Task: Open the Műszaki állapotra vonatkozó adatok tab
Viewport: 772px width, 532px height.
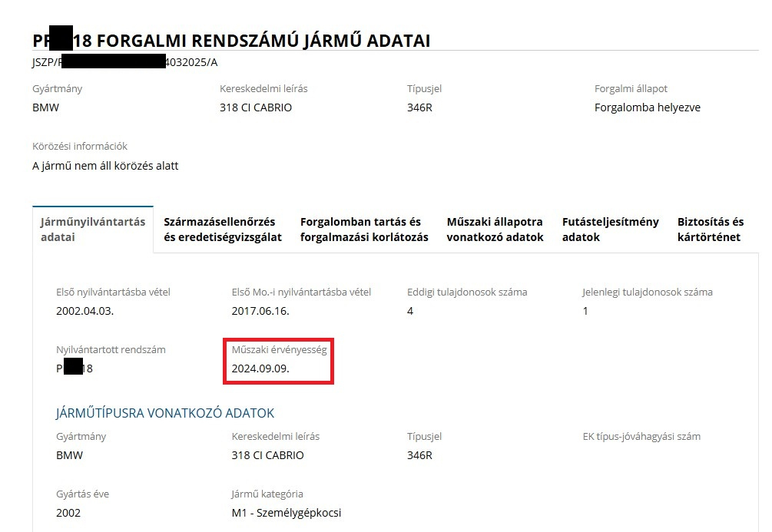Action: (495, 230)
